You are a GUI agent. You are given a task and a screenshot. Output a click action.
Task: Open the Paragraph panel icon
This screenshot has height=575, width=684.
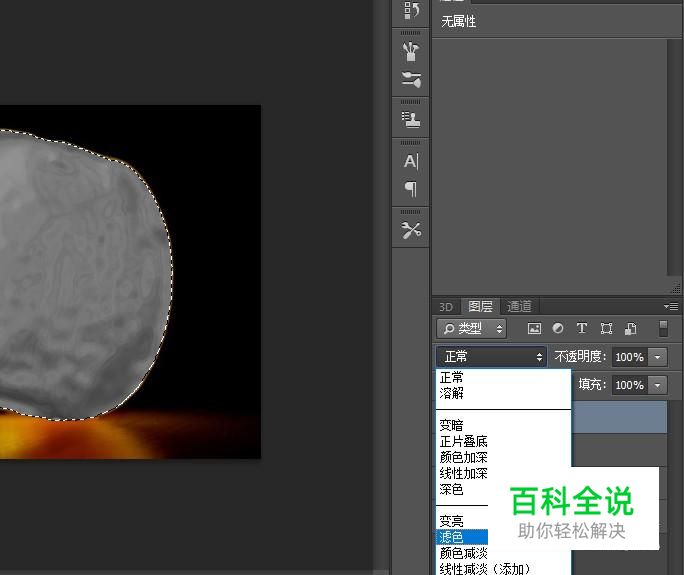click(411, 188)
